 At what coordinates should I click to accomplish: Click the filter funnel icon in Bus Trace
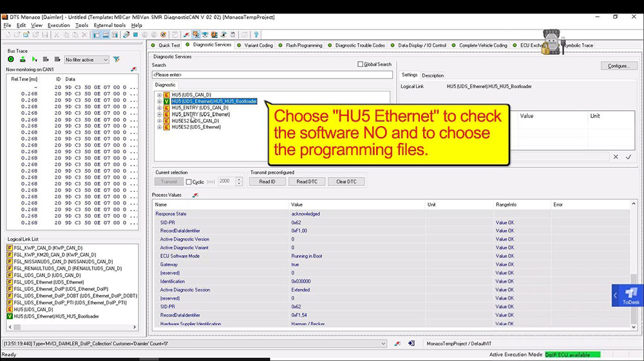tap(117, 59)
